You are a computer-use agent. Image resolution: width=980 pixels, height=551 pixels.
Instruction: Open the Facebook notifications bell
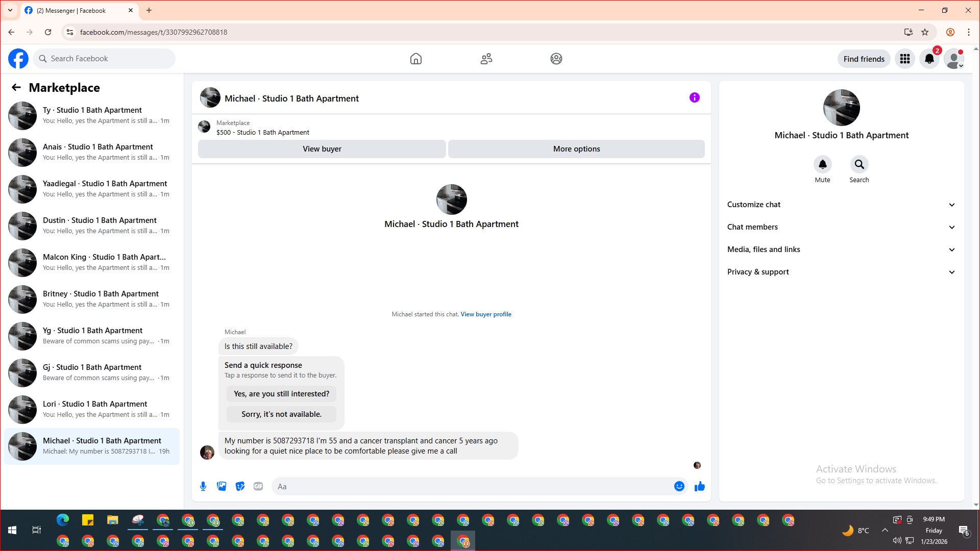click(x=929, y=59)
